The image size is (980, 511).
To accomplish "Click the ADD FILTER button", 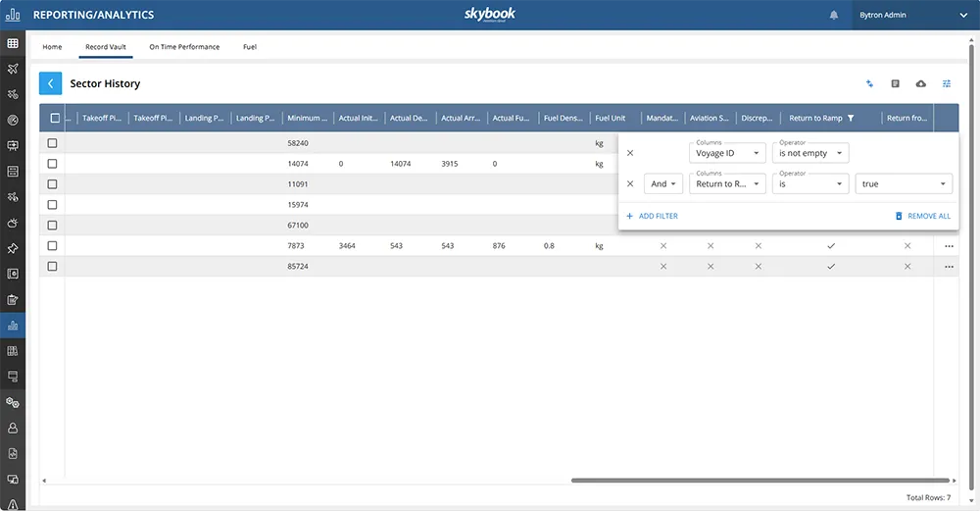I will pos(653,216).
